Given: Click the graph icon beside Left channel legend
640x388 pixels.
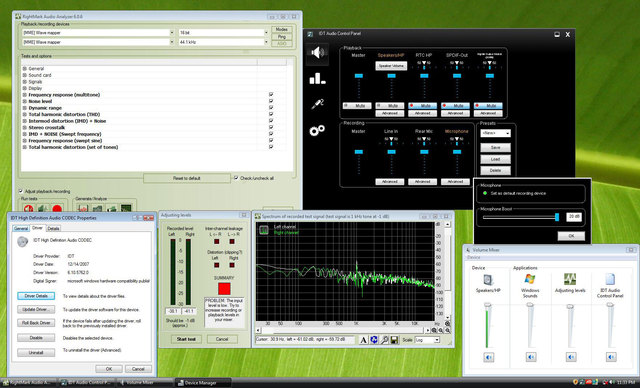Looking at the screenshot, I should (x=264, y=230).
